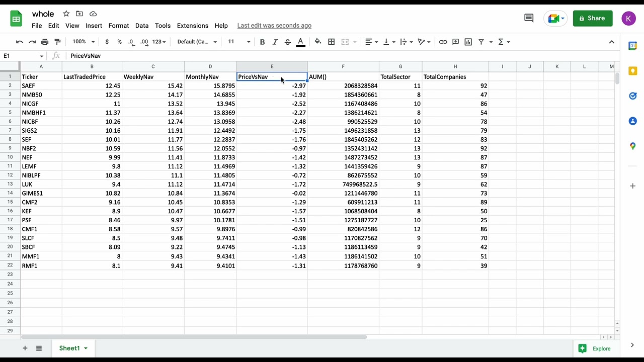
Task: Toggle bold formatting
Action: click(x=262, y=42)
